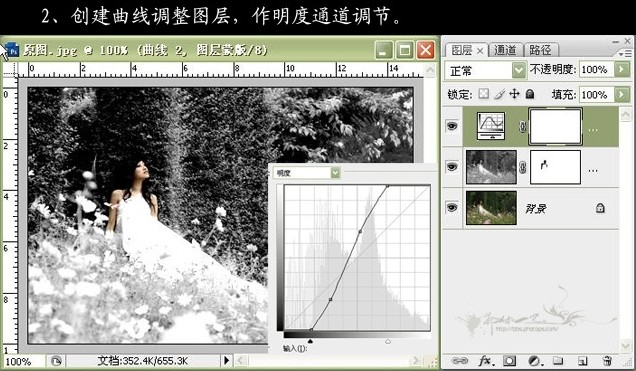Switch to the 图层 tab
The height and width of the screenshot is (371, 636).
point(462,50)
